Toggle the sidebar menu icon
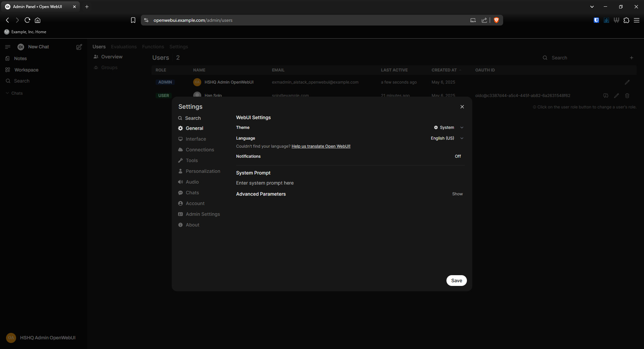This screenshot has height=349, width=644. [x=8, y=47]
